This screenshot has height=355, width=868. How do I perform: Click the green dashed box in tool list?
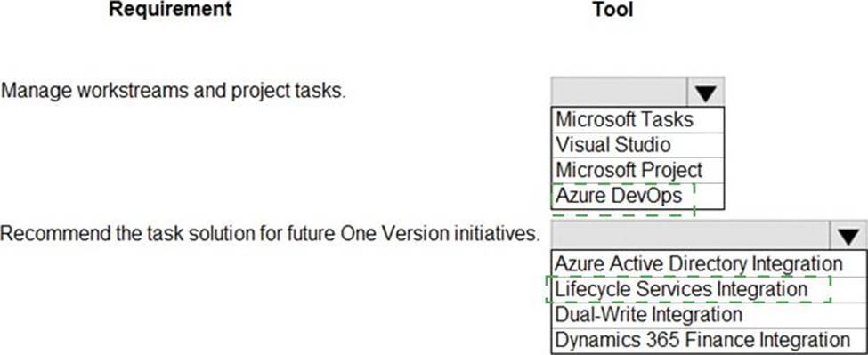(x=623, y=198)
